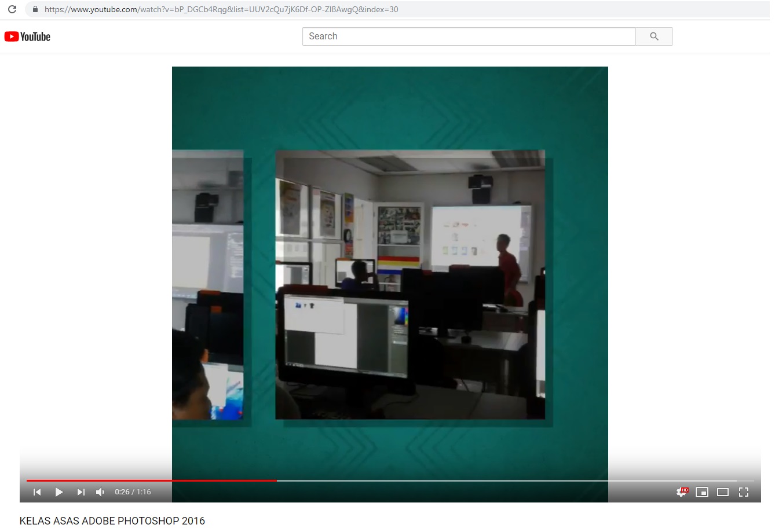Enter full screen mode
775x532 pixels.
(x=744, y=492)
